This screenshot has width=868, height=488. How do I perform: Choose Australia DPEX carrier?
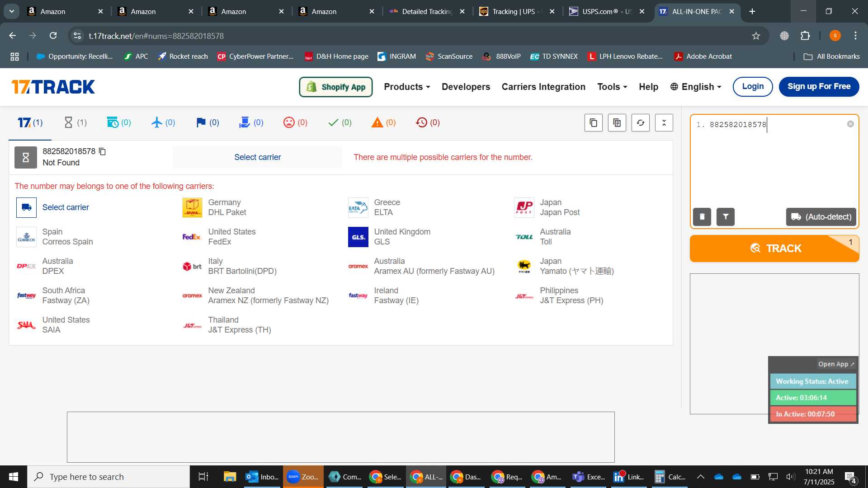[x=45, y=266]
